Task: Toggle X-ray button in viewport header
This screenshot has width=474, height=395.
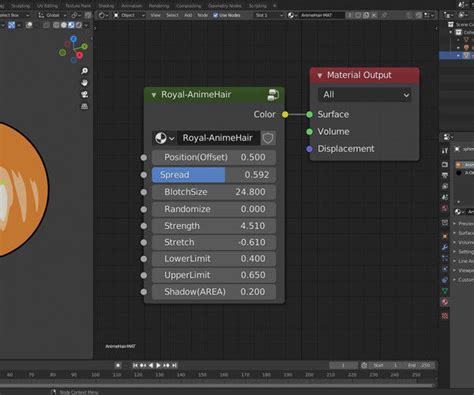Action: [x=46, y=25]
